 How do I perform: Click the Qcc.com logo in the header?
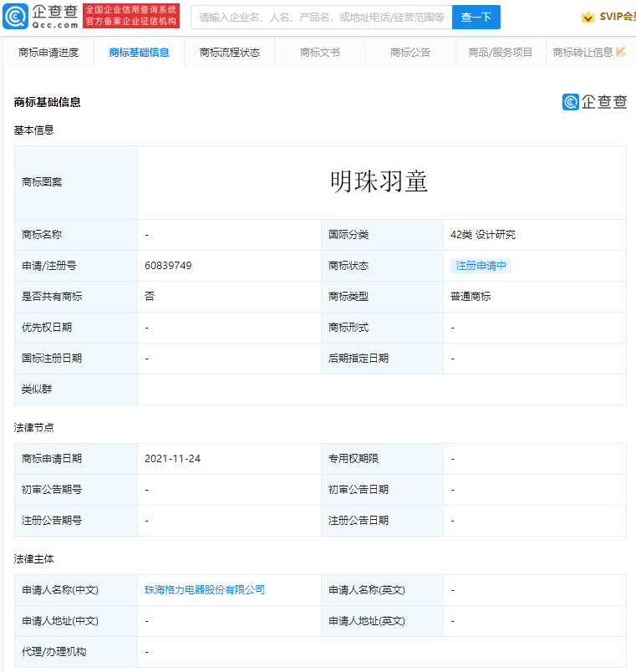pyautogui.click(x=42, y=16)
